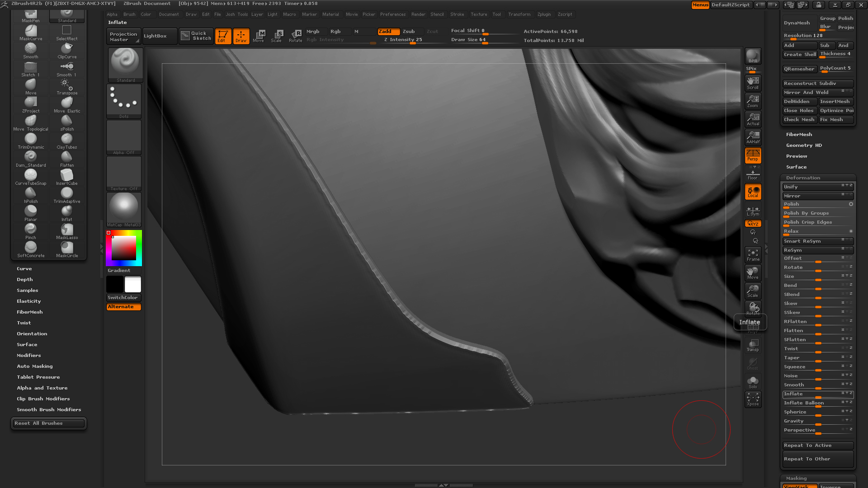868x488 pixels.
Task: Toggle Transp transparency mode
Action: pyautogui.click(x=753, y=346)
